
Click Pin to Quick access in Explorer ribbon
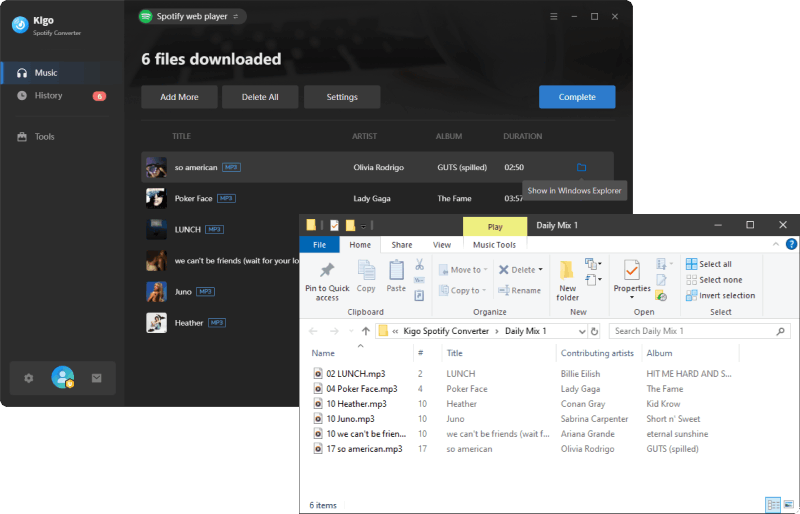[327, 282]
